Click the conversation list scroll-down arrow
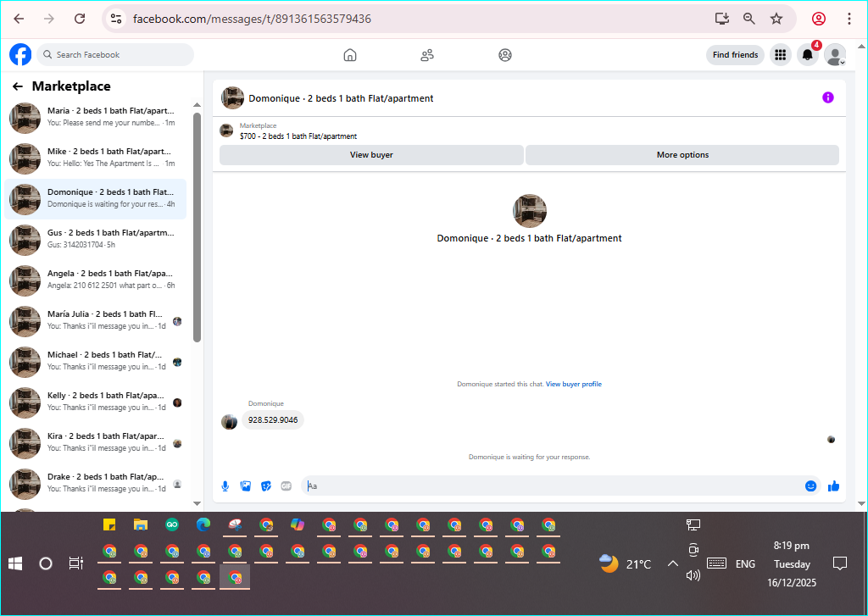This screenshot has height=616, width=868. 197,503
